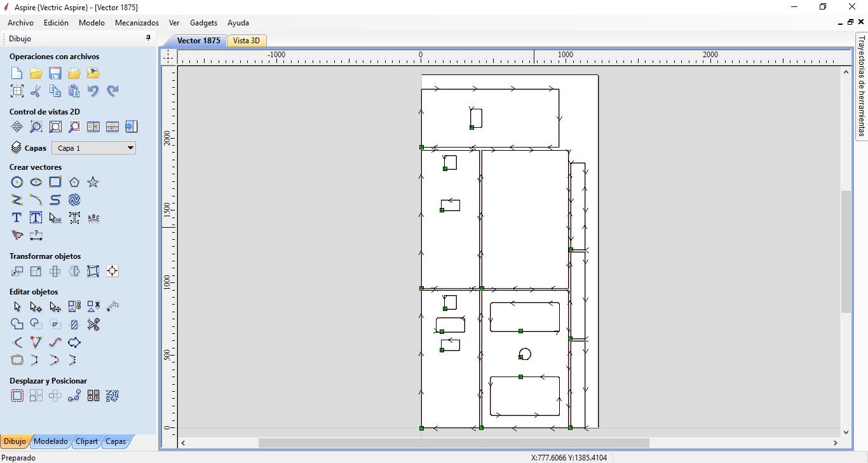The image size is (868, 463).
Task: Activate the zoom magnifier tool
Action: (x=36, y=127)
